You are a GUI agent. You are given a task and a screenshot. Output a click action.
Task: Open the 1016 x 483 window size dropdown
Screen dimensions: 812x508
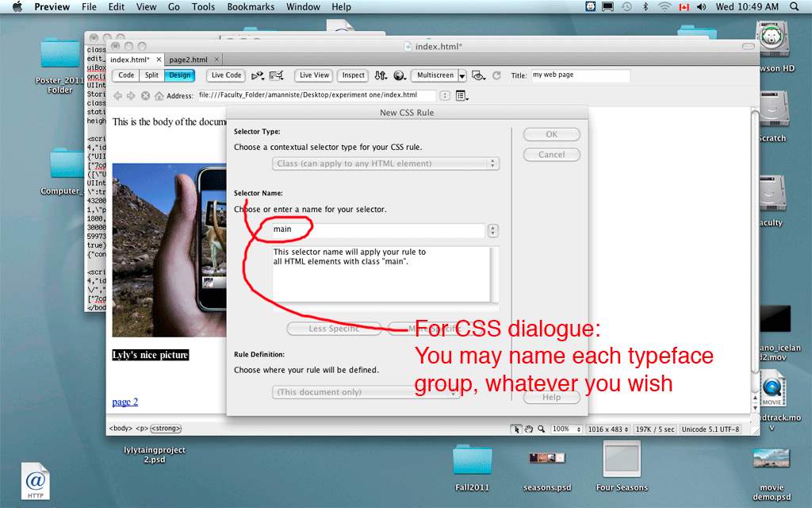(608, 429)
